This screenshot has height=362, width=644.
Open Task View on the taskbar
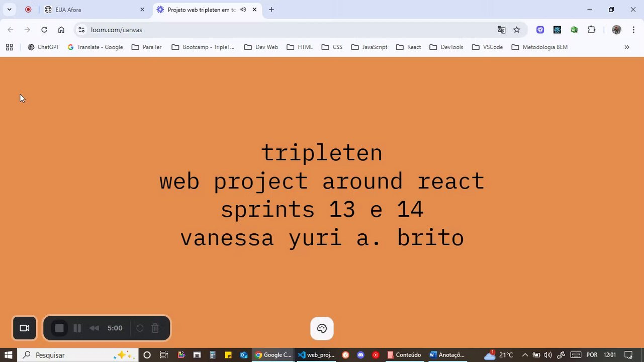click(164, 355)
